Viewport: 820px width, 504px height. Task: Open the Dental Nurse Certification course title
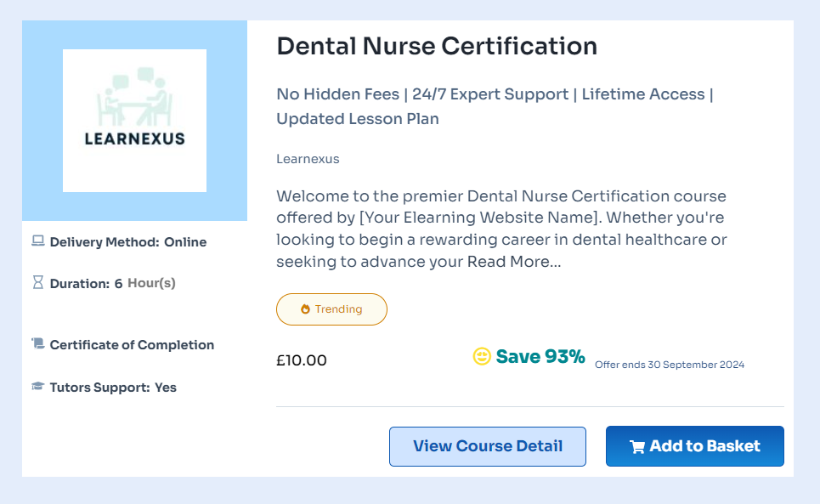pyautogui.click(x=436, y=46)
